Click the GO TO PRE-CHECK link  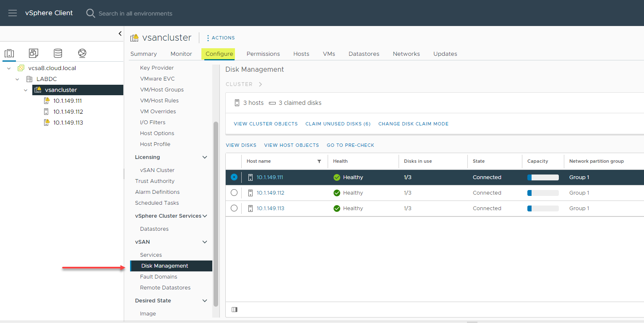(350, 145)
